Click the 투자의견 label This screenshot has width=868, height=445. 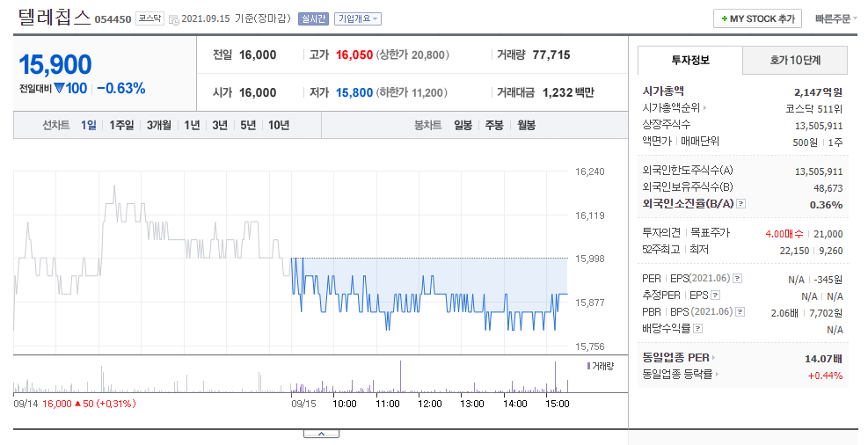click(x=661, y=233)
